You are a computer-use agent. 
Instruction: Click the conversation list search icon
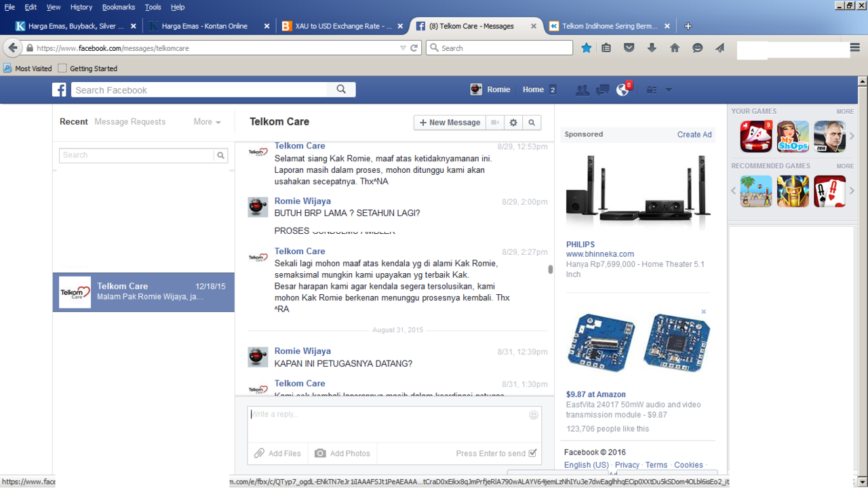click(x=220, y=155)
